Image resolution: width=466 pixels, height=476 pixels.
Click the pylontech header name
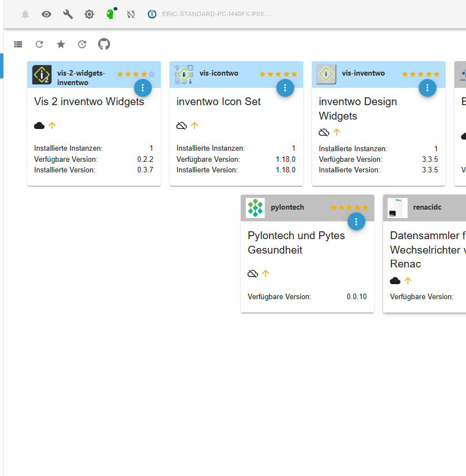click(287, 207)
